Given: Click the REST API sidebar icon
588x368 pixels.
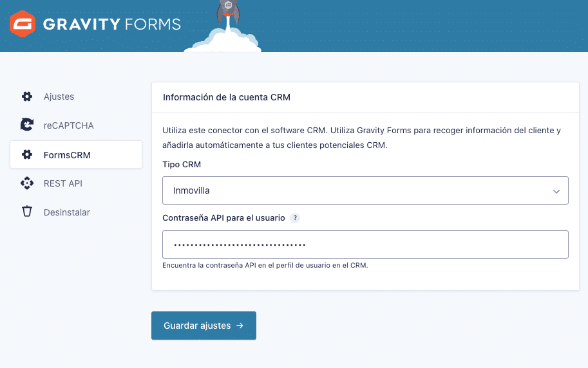Looking at the screenshot, I should 27,183.
